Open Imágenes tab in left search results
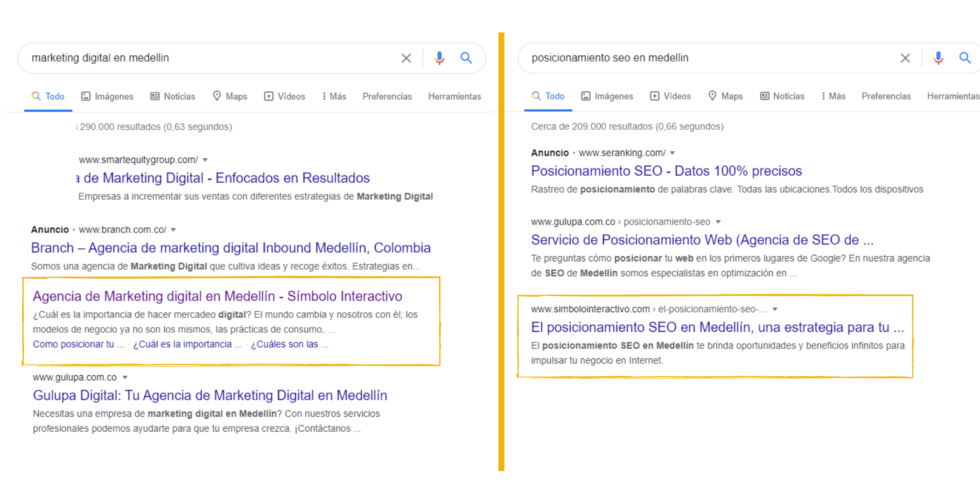Viewport: 980px width, 504px height. (x=107, y=96)
